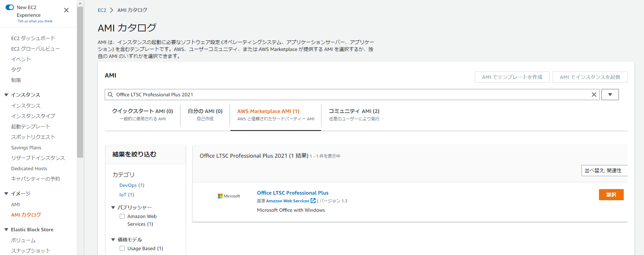Click the result count heading text
644x255 pixels.
[254, 156]
